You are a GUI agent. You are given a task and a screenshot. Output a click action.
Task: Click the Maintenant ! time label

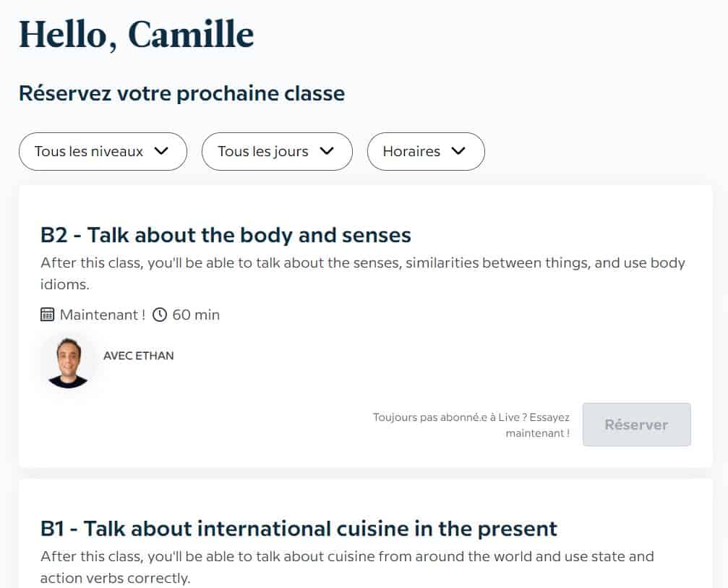[x=103, y=315]
